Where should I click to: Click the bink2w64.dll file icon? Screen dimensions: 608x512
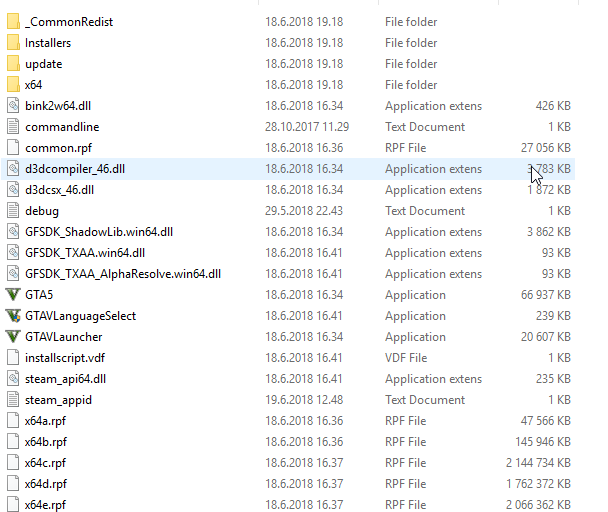coord(13,106)
